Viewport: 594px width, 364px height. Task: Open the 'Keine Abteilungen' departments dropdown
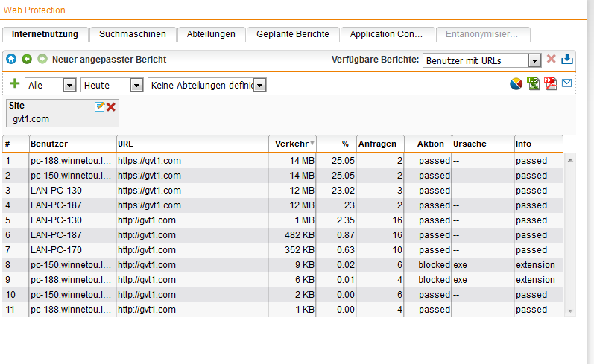[259, 86]
